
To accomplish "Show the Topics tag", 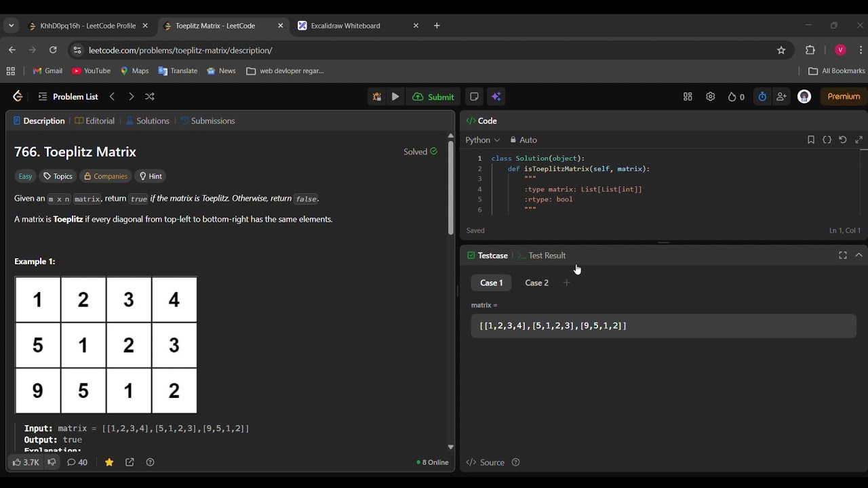I will point(58,176).
